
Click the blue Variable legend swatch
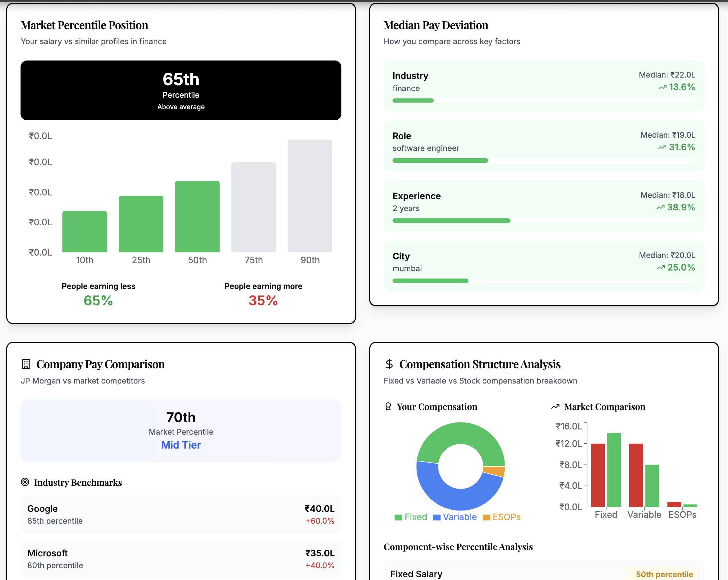pyautogui.click(x=436, y=517)
